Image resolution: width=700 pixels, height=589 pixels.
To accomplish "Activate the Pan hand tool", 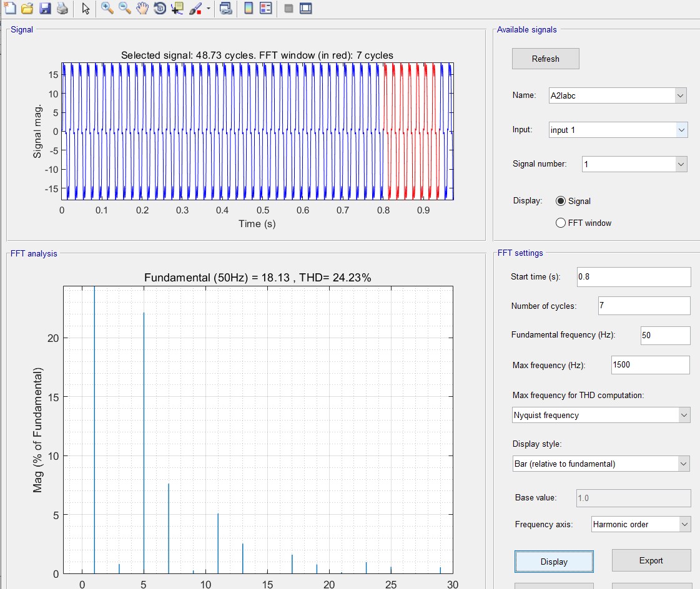I will coord(140,9).
